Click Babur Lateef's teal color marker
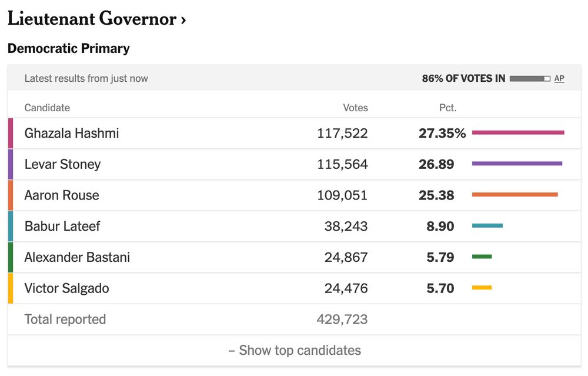 11,227
